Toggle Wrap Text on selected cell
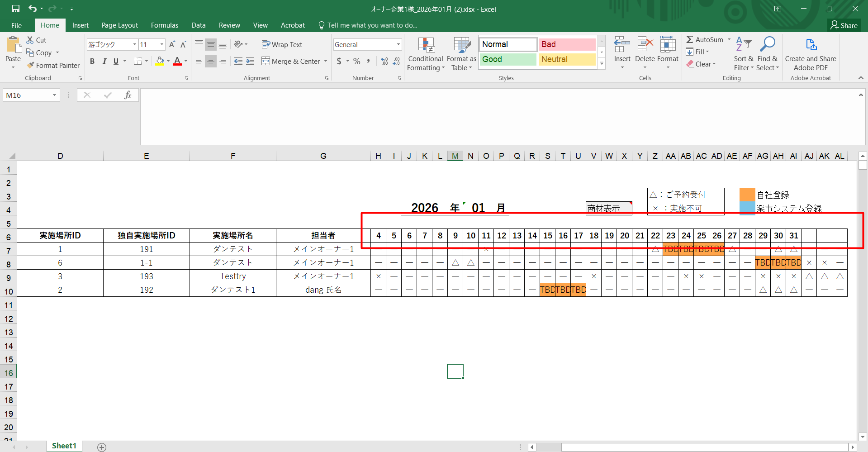Image resolution: width=868 pixels, height=452 pixels. click(x=282, y=44)
